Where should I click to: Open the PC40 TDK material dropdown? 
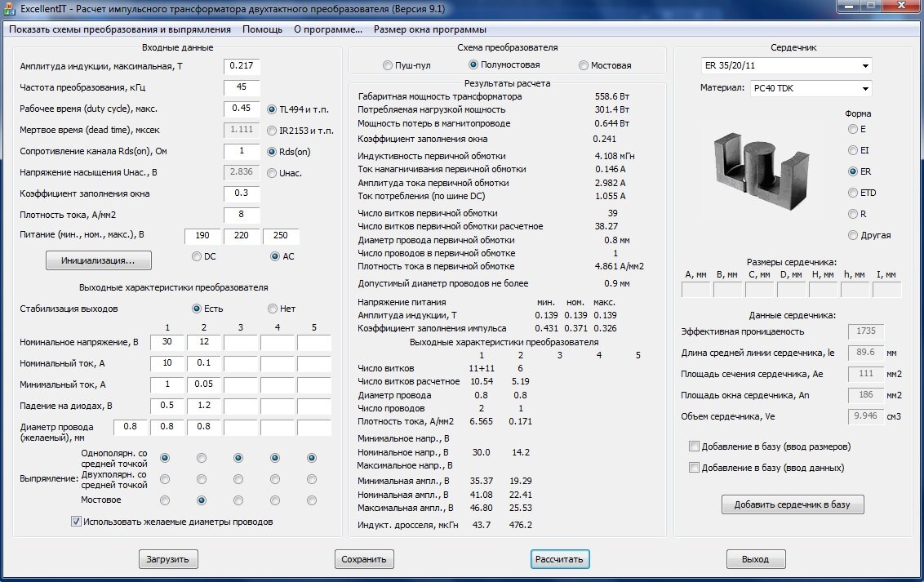click(x=811, y=88)
